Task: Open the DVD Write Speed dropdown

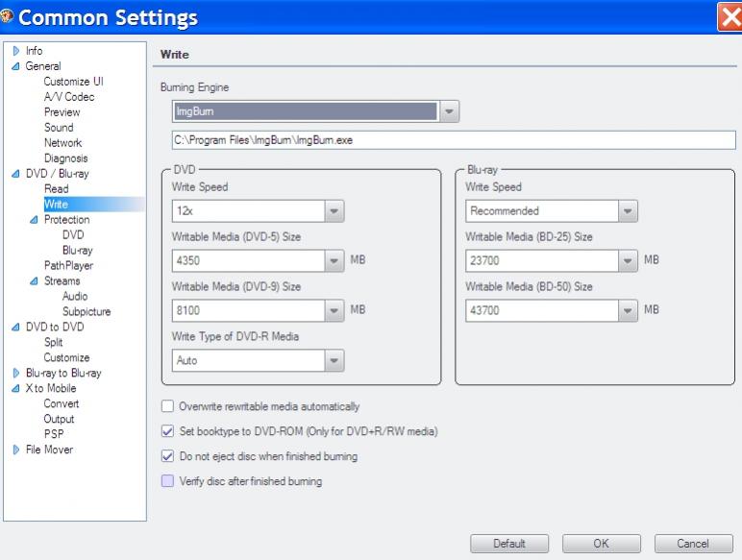Action: (x=334, y=211)
